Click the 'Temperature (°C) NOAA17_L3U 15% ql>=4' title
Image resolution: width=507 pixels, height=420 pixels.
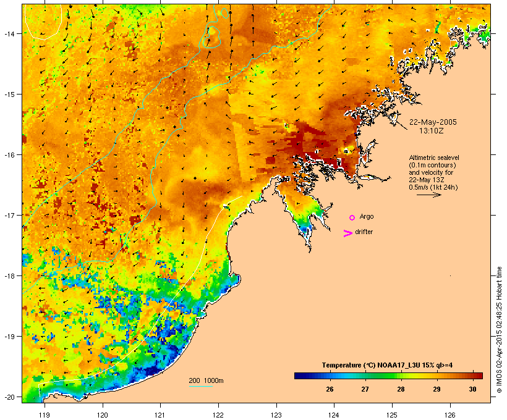pyautogui.click(x=387, y=365)
